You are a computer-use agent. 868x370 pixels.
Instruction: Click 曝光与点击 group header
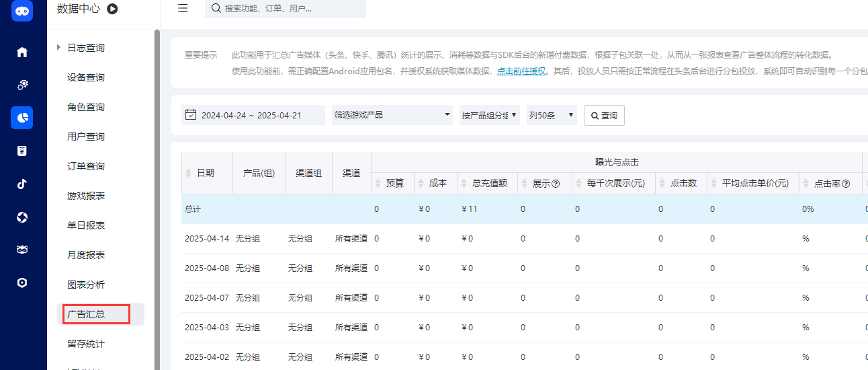pyautogui.click(x=617, y=162)
